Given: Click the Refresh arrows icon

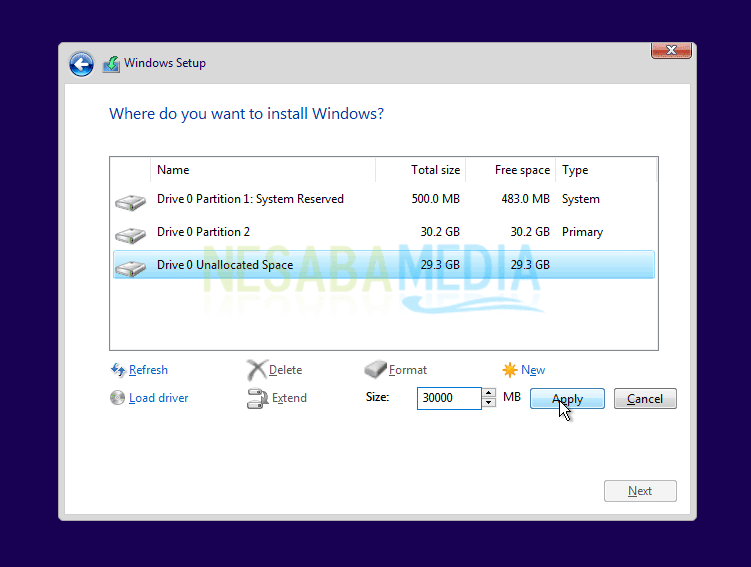Looking at the screenshot, I should click(x=118, y=370).
